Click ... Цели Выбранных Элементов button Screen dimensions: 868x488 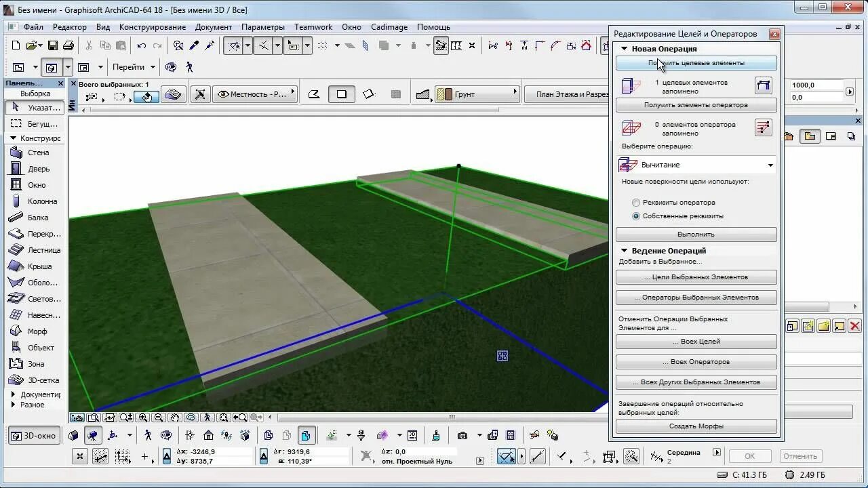[x=696, y=277]
